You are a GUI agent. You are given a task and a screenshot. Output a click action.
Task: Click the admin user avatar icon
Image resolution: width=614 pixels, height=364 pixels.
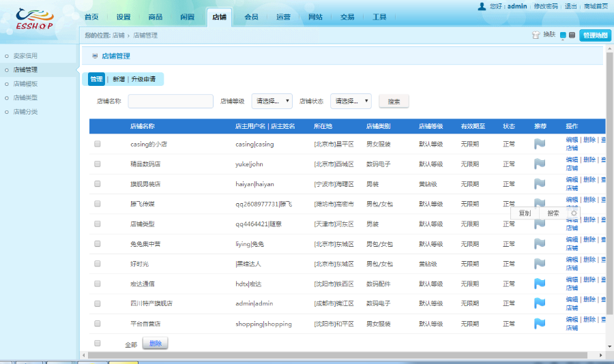pos(482,6)
